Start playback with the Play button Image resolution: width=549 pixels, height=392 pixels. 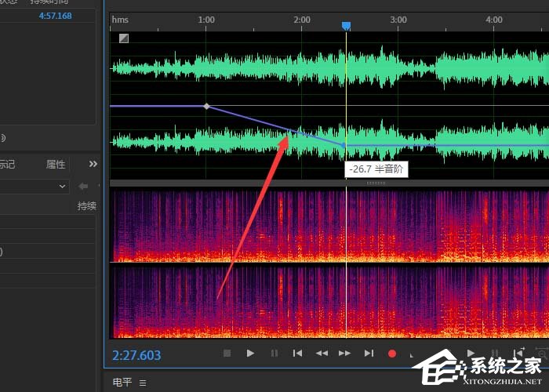point(250,354)
